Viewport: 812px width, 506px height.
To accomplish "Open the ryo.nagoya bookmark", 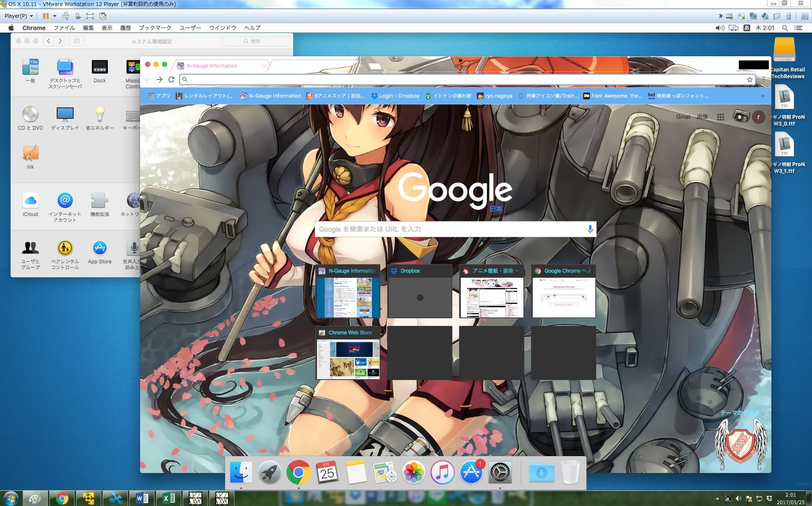I will point(495,96).
